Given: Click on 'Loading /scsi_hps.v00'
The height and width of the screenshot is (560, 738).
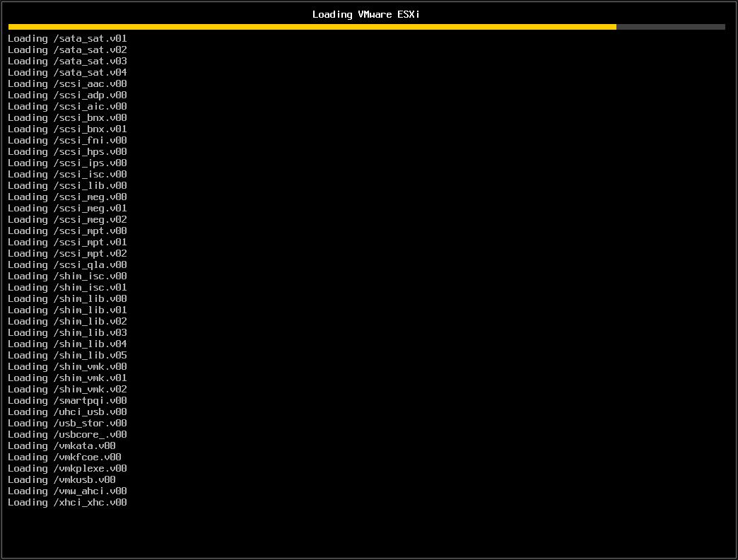Looking at the screenshot, I should click(x=67, y=151).
